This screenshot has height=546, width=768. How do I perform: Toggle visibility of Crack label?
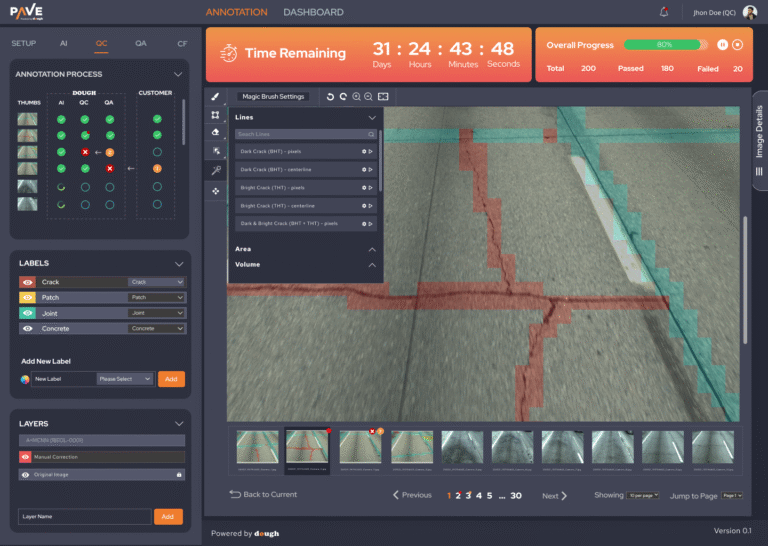tap(27, 282)
